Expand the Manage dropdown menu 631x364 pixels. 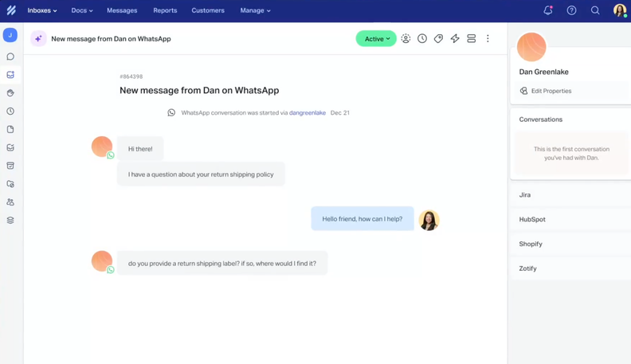click(x=255, y=10)
